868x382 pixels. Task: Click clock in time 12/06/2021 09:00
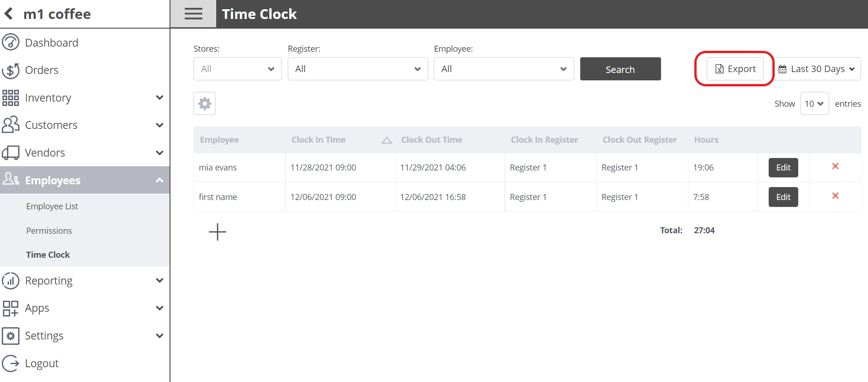click(x=323, y=197)
